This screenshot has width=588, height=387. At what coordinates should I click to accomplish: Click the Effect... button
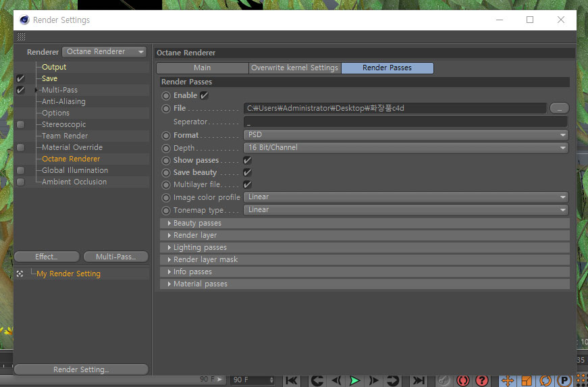[47, 257]
